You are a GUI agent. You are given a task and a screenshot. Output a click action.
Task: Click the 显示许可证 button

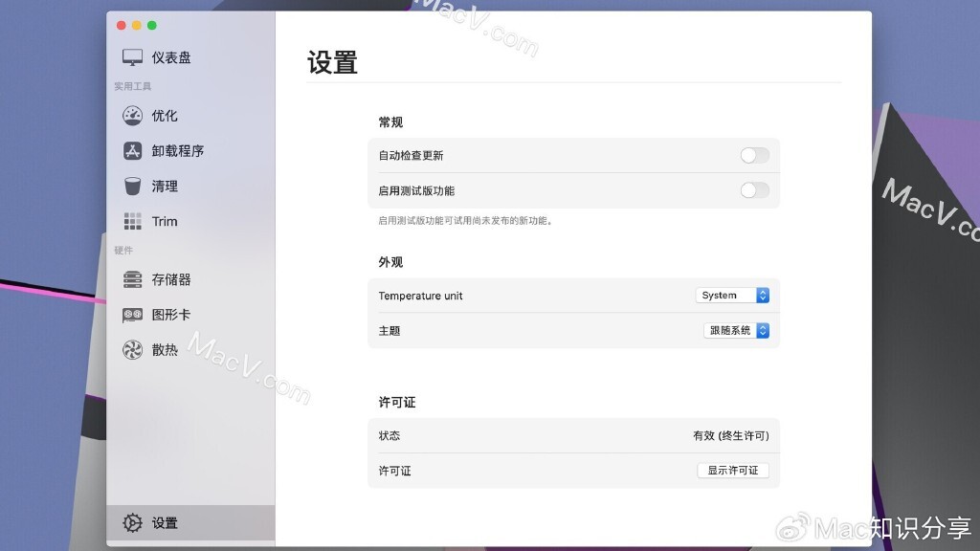pos(732,471)
